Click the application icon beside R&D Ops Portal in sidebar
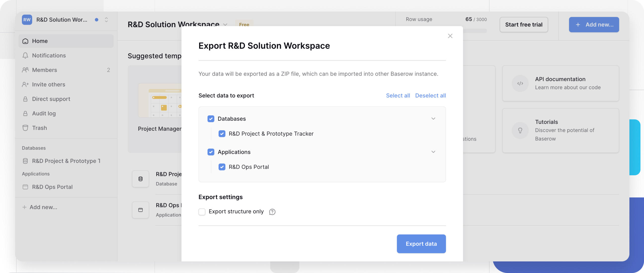644x273 pixels. 25,187
